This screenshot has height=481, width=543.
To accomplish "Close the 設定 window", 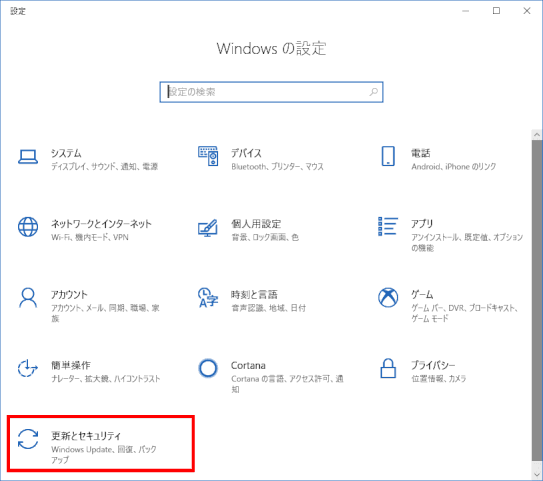I will [x=527, y=11].
